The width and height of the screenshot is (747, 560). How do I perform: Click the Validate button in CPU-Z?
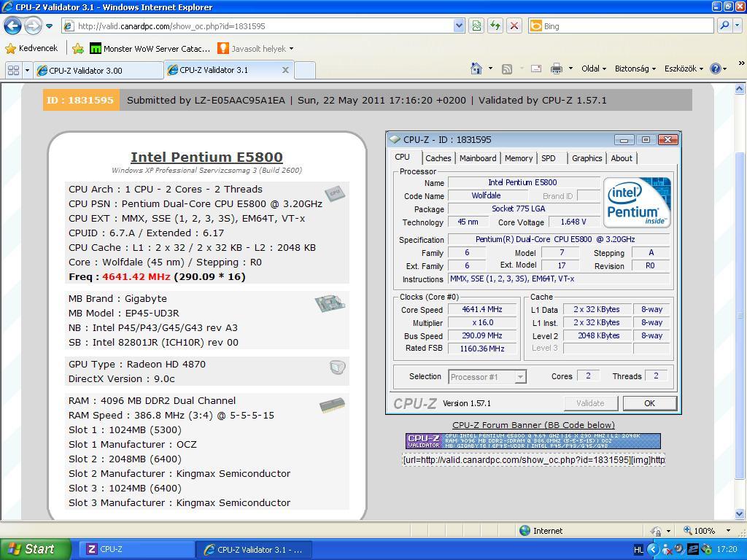coord(591,403)
